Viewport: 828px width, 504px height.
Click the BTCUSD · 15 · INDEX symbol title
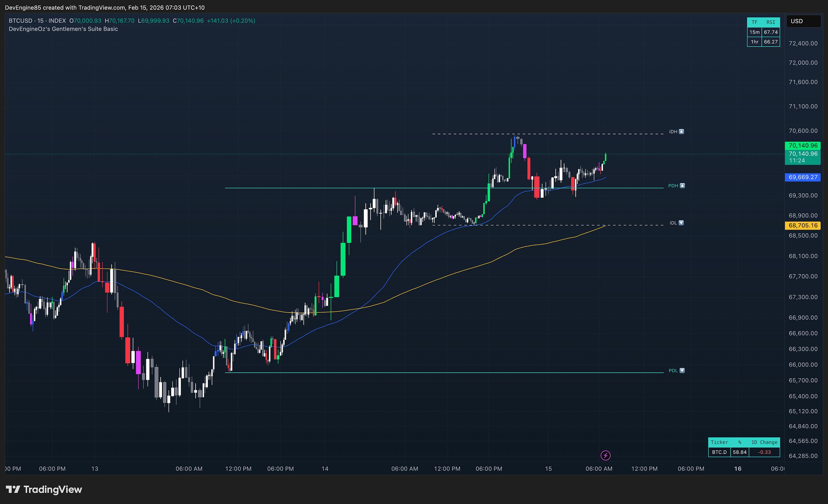(37, 21)
